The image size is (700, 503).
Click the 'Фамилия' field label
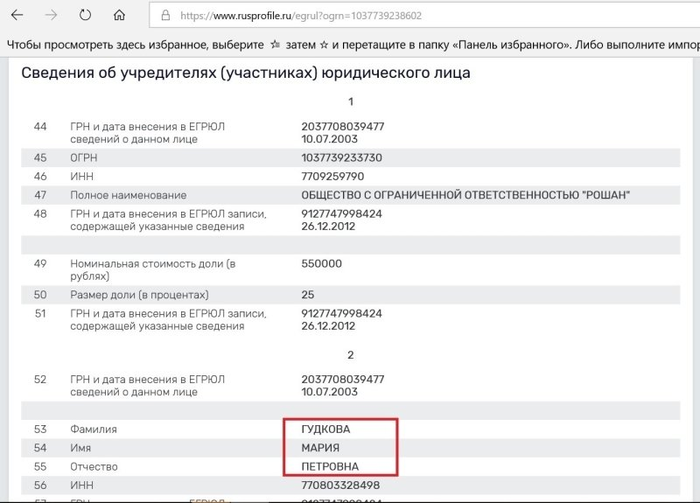pos(94,429)
